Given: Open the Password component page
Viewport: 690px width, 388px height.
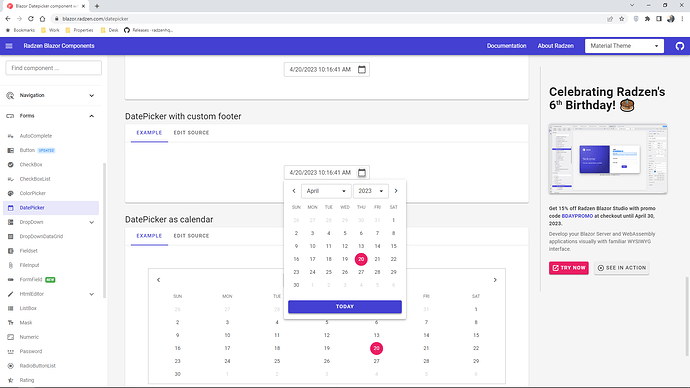Looking at the screenshot, I should pos(31,351).
